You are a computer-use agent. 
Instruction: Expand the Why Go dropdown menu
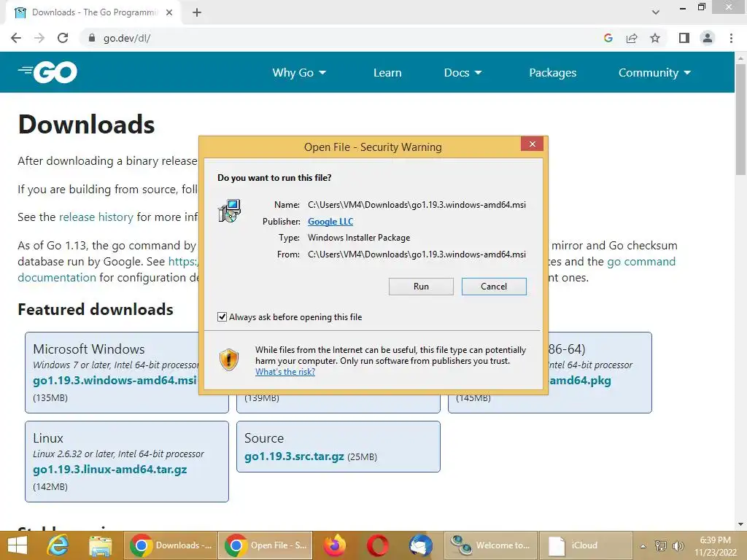click(299, 73)
